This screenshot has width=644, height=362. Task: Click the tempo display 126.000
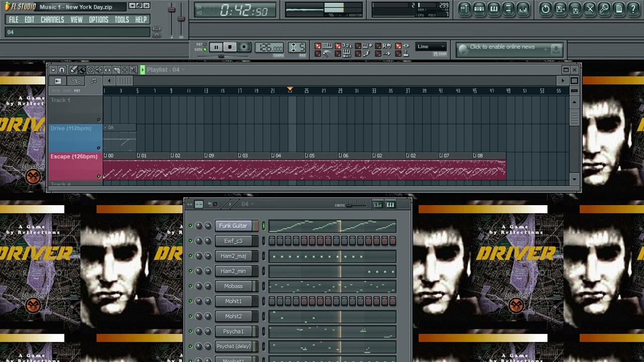tap(269, 47)
